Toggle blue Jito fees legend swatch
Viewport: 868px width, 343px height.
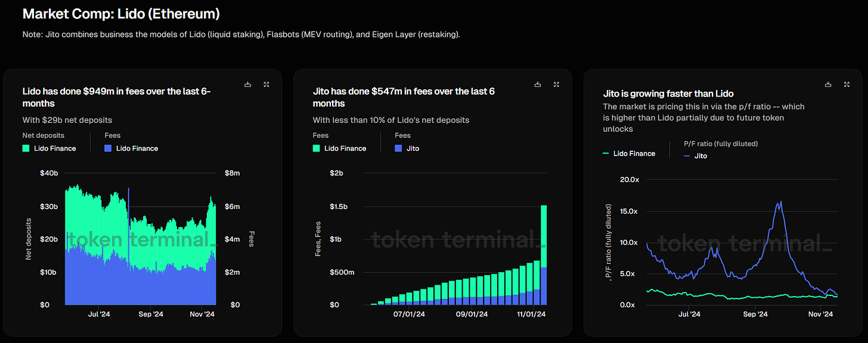pyautogui.click(x=398, y=148)
